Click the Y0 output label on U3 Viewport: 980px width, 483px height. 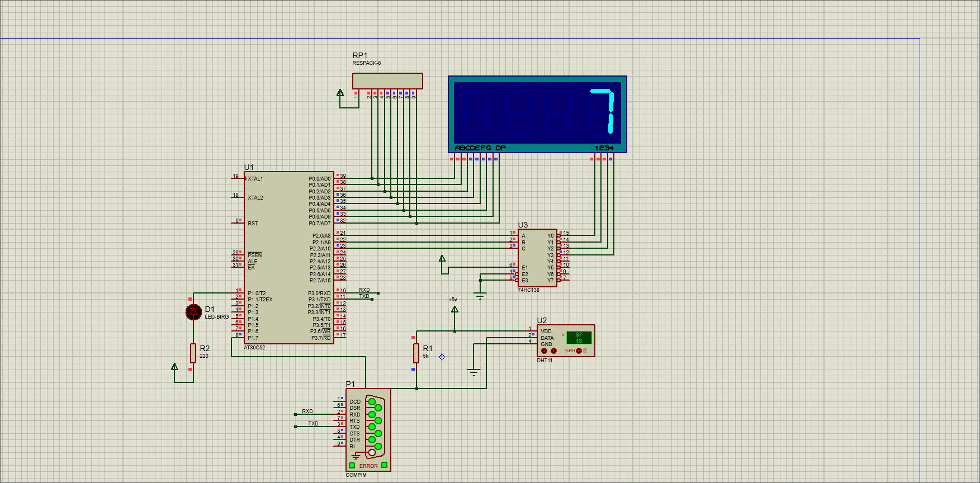pyautogui.click(x=551, y=236)
